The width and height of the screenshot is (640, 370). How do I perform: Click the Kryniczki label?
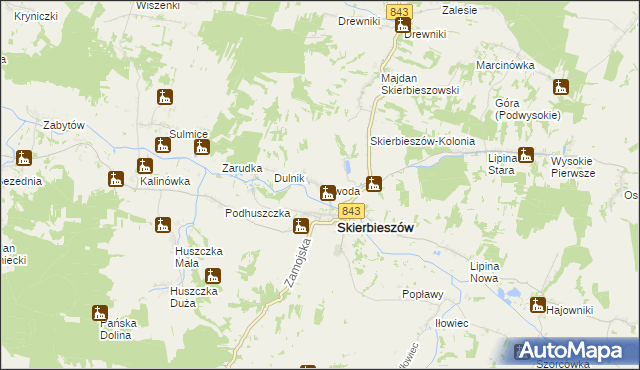(x=36, y=16)
